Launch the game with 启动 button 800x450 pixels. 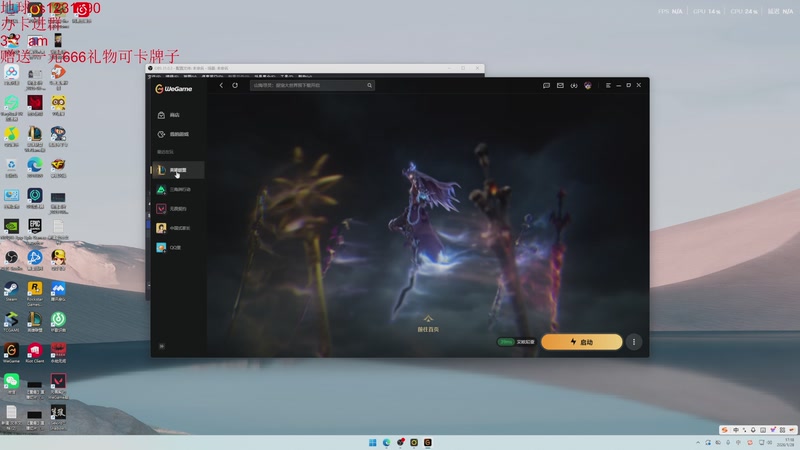click(x=582, y=342)
